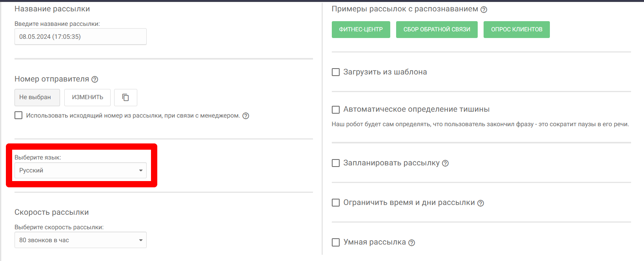Click help icon next to Умная рассылка
This screenshot has width=644, height=261.
[x=411, y=243]
